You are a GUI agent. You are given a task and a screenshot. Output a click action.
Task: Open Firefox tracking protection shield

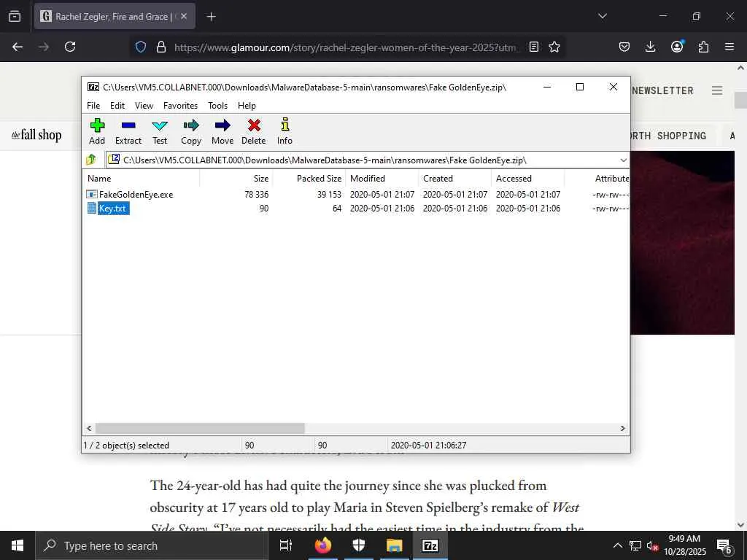click(141, 47)
